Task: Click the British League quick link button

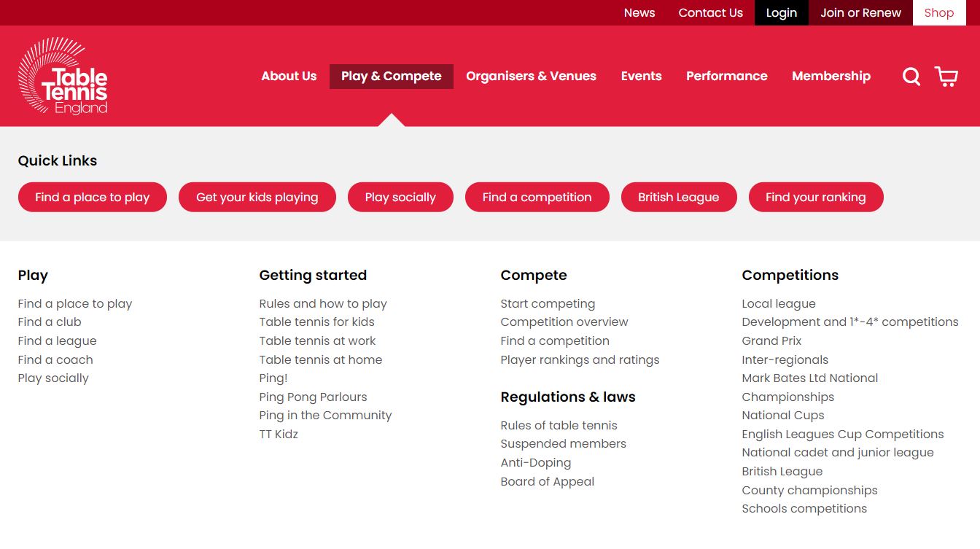Action: pos(679,197)
